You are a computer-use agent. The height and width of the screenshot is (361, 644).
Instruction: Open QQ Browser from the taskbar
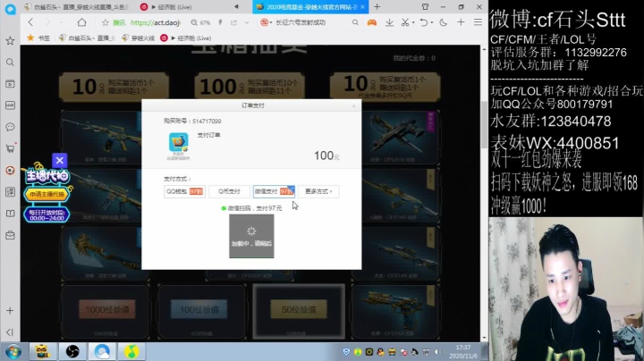click(x=102, y=351)
